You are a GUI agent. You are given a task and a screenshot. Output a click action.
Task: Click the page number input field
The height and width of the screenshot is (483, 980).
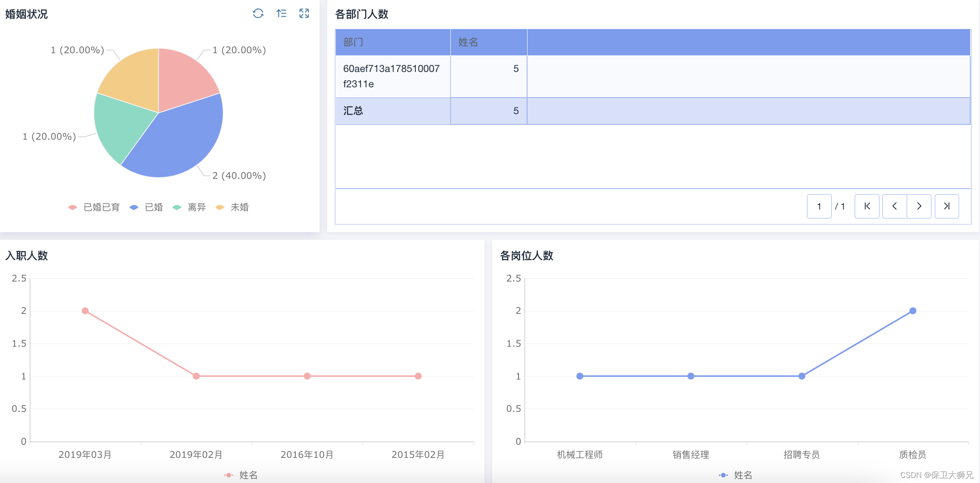pos(819,206)
